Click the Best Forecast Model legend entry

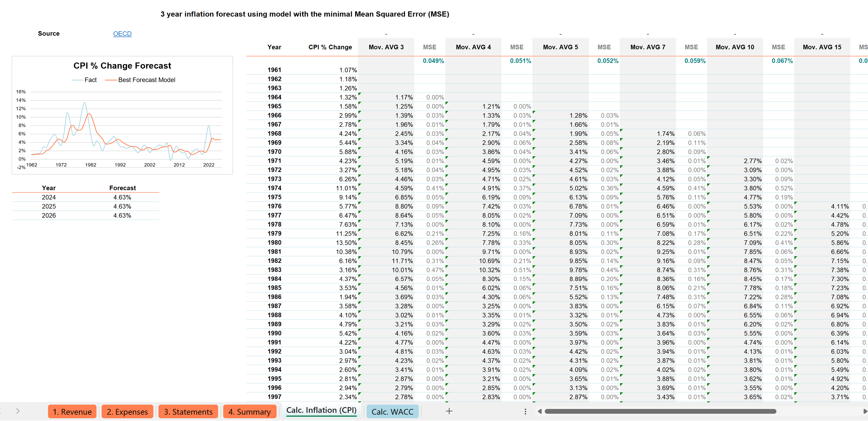point(140,80)
